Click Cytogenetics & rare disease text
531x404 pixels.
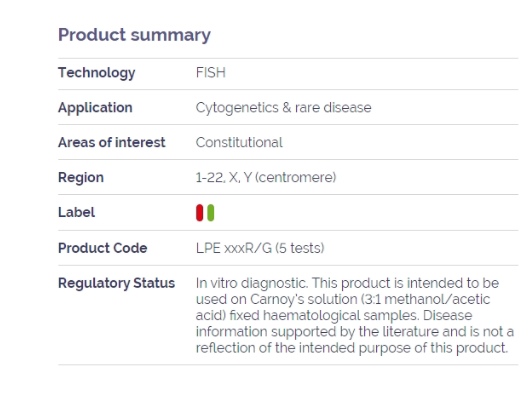click(x=283, y=108)
